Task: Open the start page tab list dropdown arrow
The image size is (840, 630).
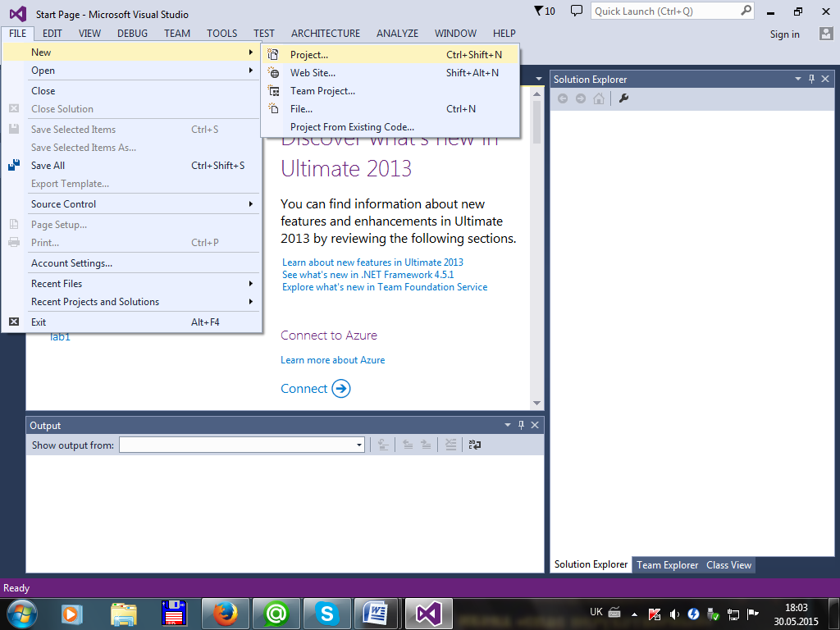Action: (538, 79)
